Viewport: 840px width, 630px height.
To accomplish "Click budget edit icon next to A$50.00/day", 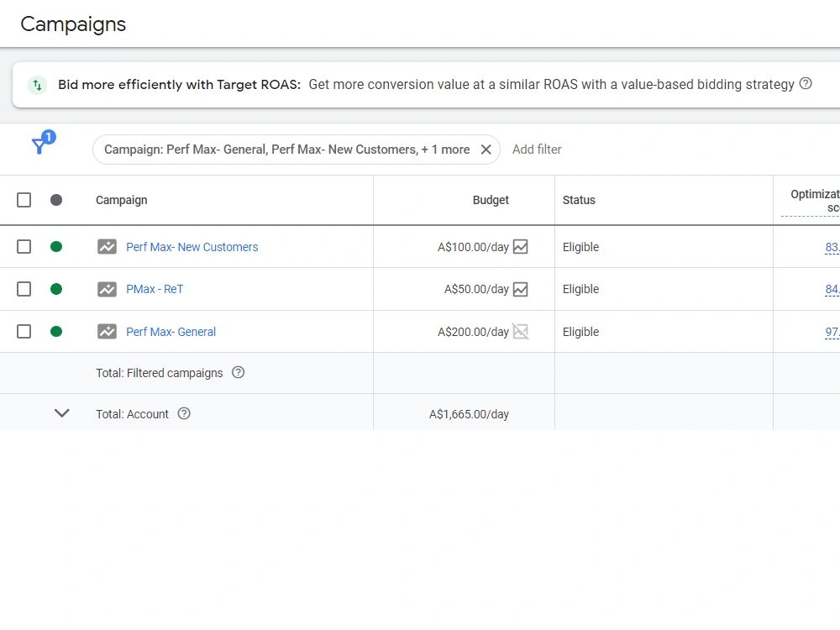I will (x=521, y=289).
